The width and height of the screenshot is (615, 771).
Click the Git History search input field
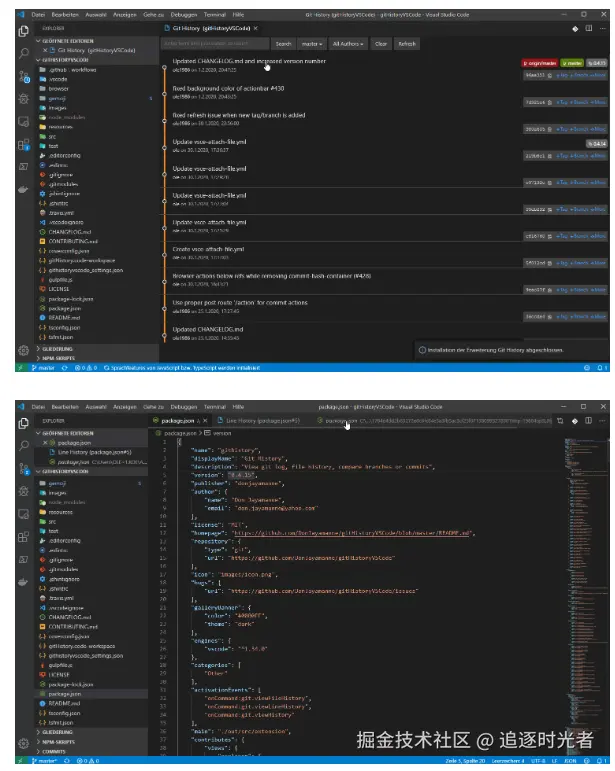(215, 44)
